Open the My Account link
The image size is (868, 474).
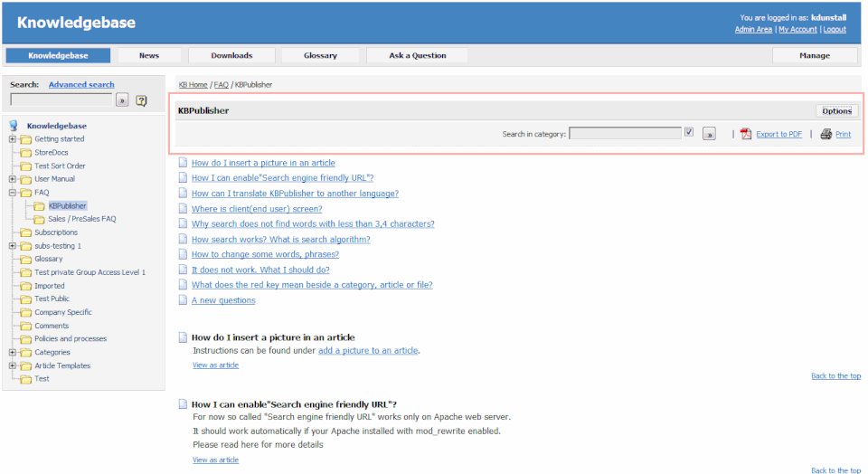coord(797,29)
